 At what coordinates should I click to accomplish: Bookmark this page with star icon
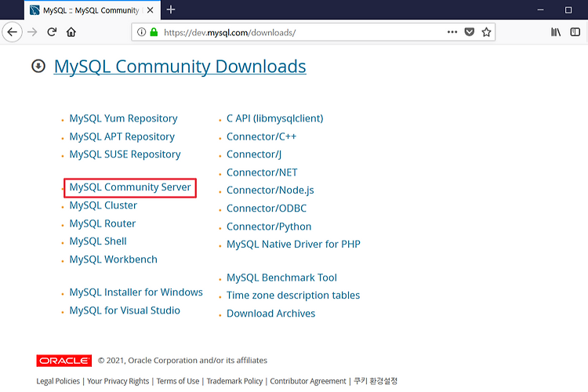[486, 32]
